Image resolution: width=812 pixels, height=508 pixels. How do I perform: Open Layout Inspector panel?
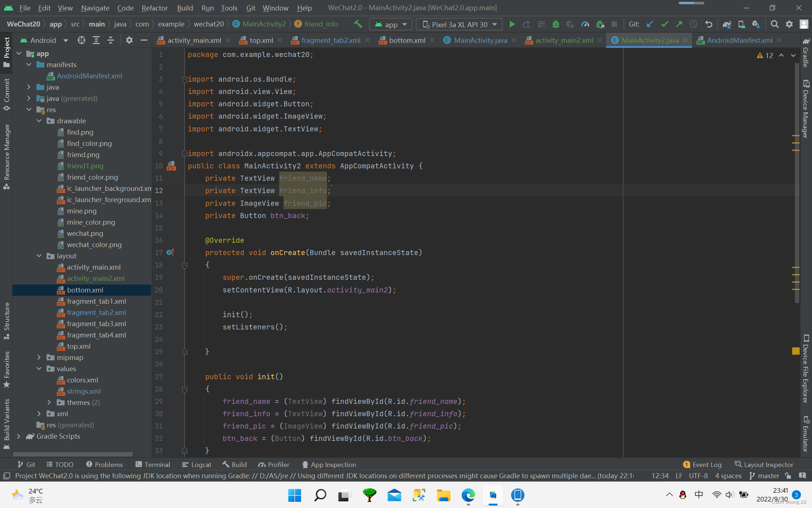[764, 464]
